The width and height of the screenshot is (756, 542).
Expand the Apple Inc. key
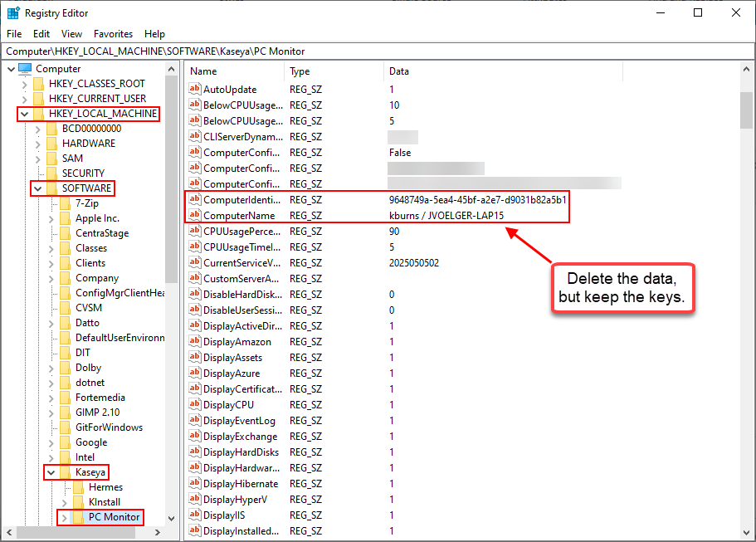pyautogui.click(x=51, y=218)
